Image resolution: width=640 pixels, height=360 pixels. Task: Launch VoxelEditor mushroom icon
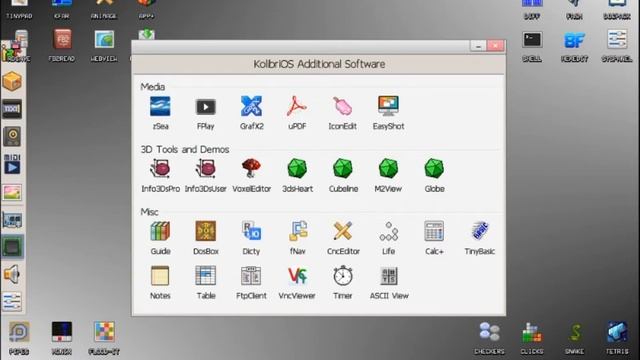click(x=251, y=169)
